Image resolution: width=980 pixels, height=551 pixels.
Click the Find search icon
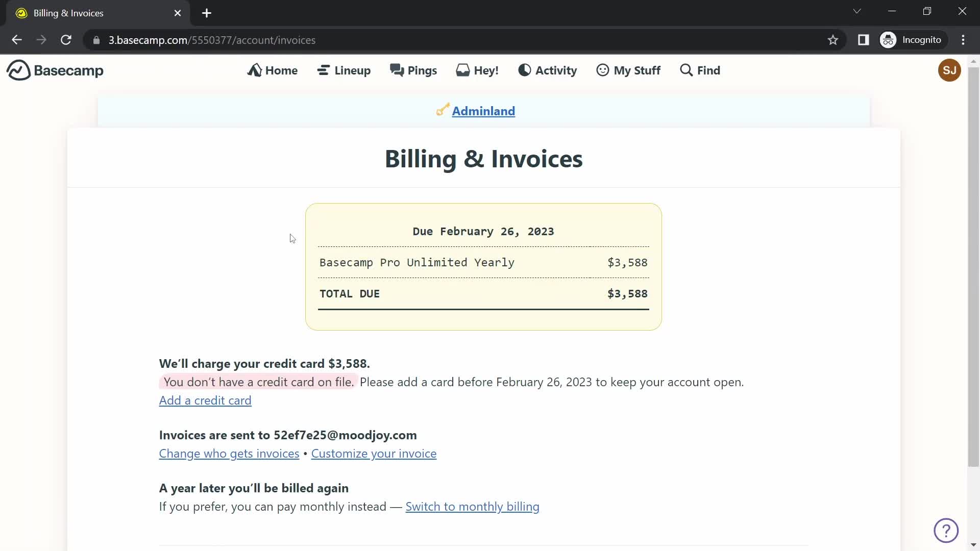[x=685, y=70]
